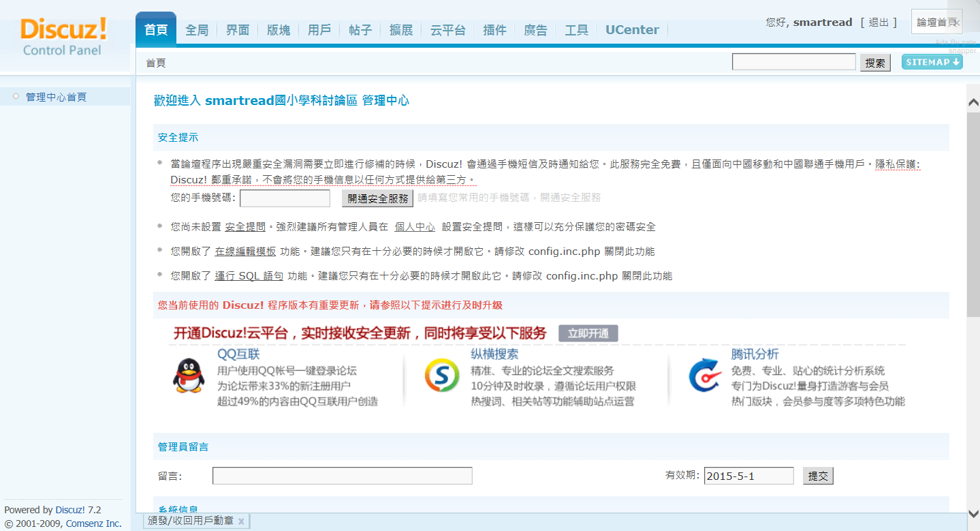Image resolution: width=980 pixels, height=531 pixels.
Task: Open the 纵横搜索 heading link
Action: point(494,354)
